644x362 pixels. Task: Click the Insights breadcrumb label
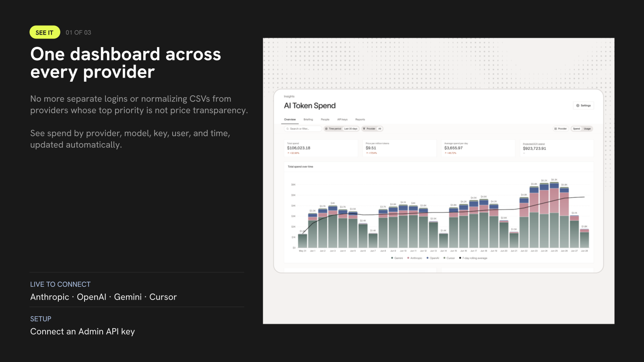click(289, 97)
